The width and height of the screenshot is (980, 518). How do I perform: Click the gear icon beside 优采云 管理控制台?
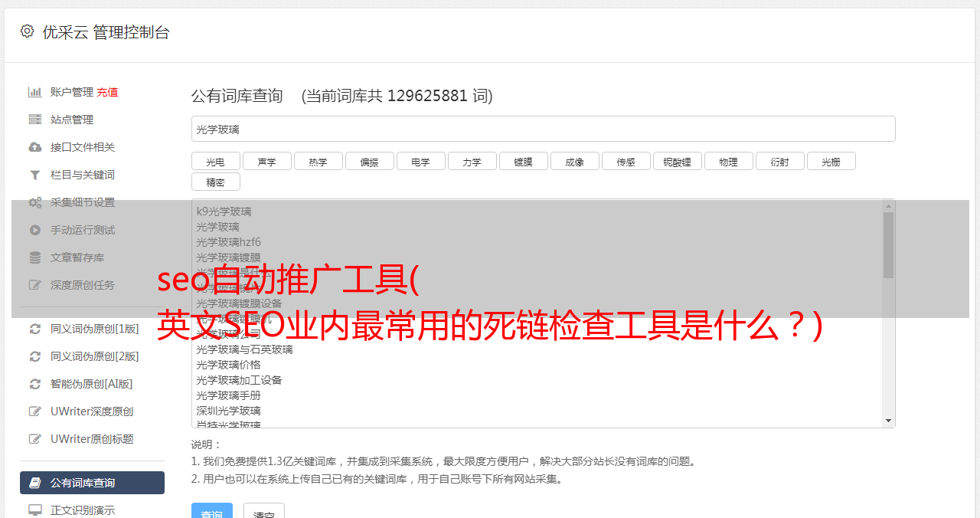(x=27, y=31)
